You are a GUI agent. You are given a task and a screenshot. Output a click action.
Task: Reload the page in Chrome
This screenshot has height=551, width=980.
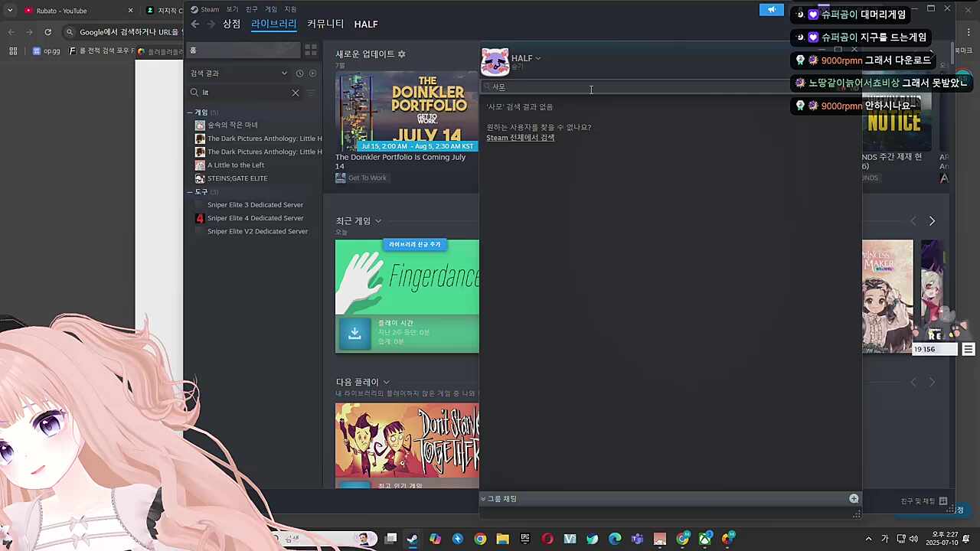click(47, 32)
